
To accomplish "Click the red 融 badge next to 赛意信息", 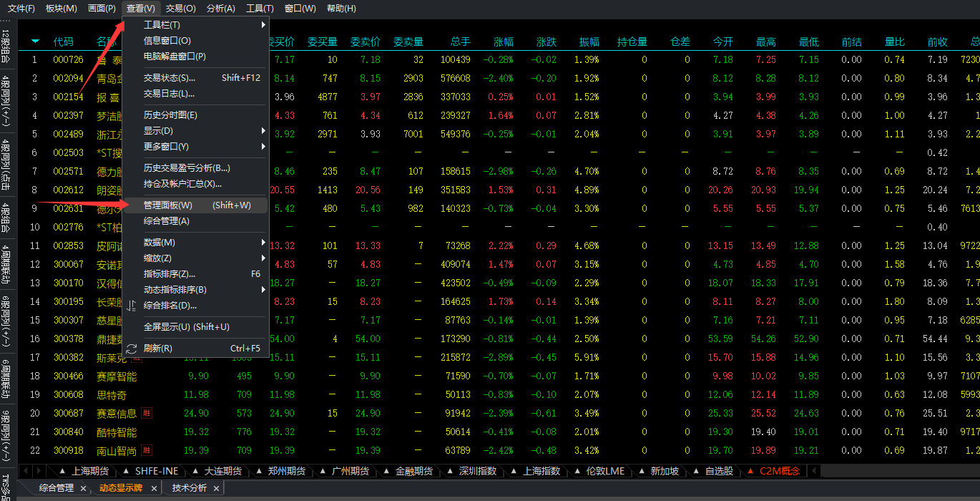I will [147, 413].
